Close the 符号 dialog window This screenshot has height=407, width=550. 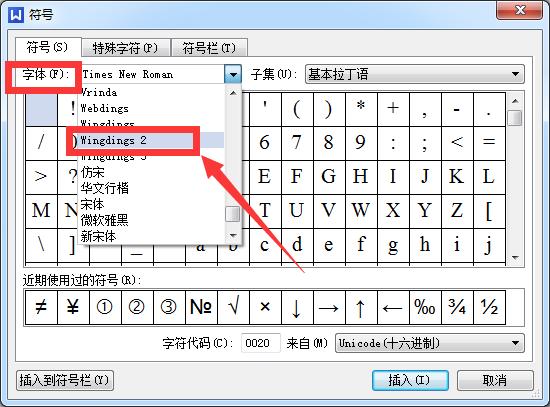[520, 10]
